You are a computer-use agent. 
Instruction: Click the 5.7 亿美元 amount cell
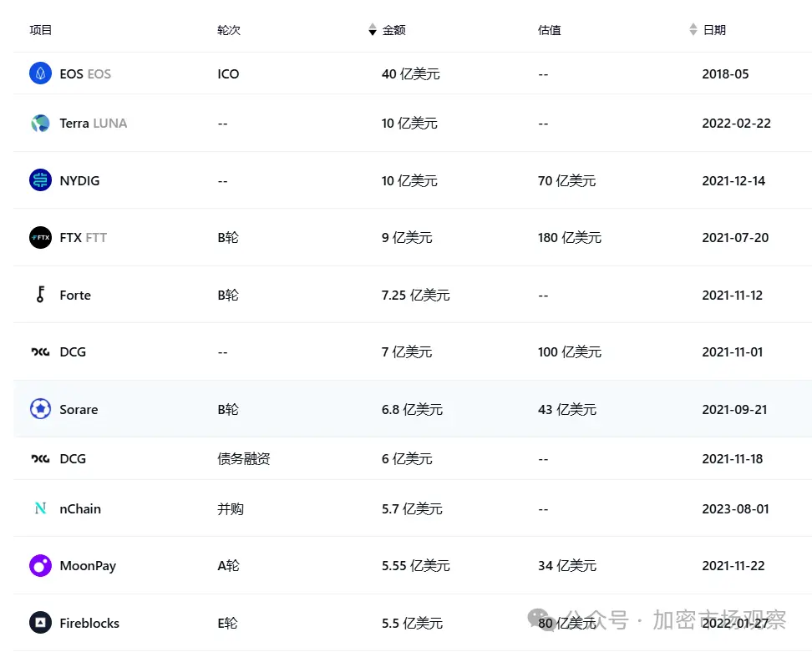point(412,508)
